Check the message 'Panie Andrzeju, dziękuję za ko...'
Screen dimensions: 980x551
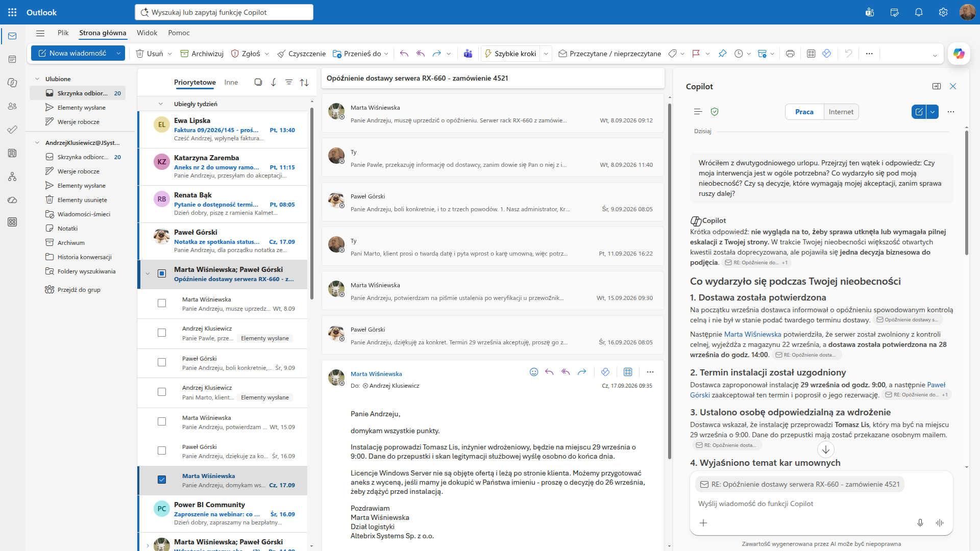point(162,451)
